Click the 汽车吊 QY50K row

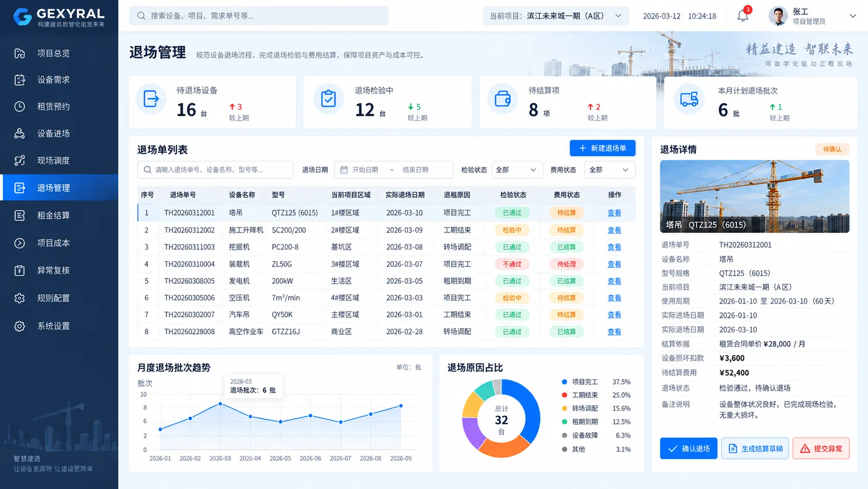tap(386, 315)
